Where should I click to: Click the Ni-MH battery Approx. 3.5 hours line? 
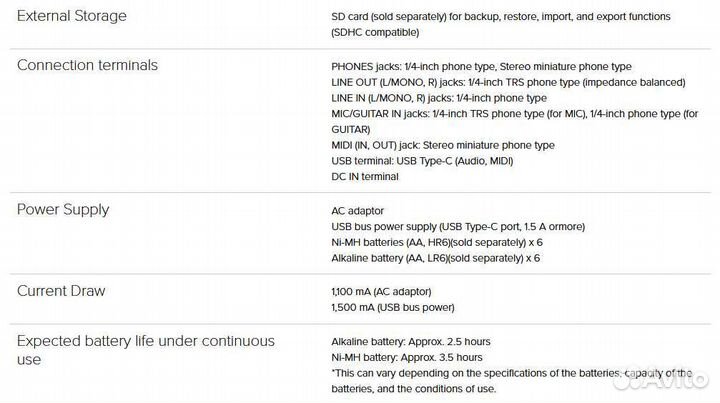click(x=407, y=357)
